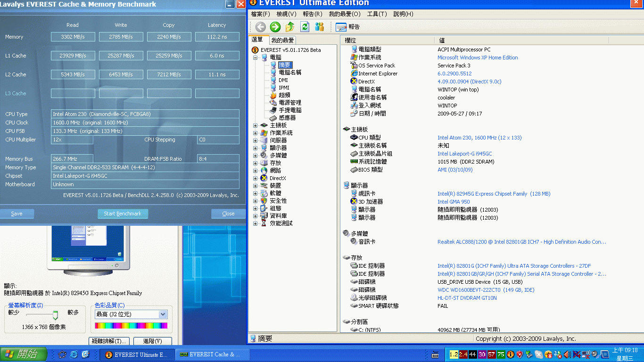This screenshot has width=644, height=362.
Task: Select the 軟體 software tree node
Action: coord(275,193)
